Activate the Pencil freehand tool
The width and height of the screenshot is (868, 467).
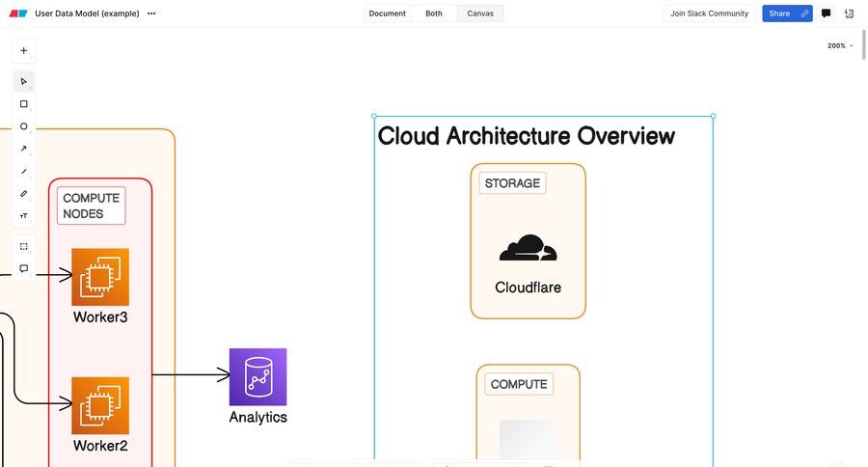click(24, 193)
